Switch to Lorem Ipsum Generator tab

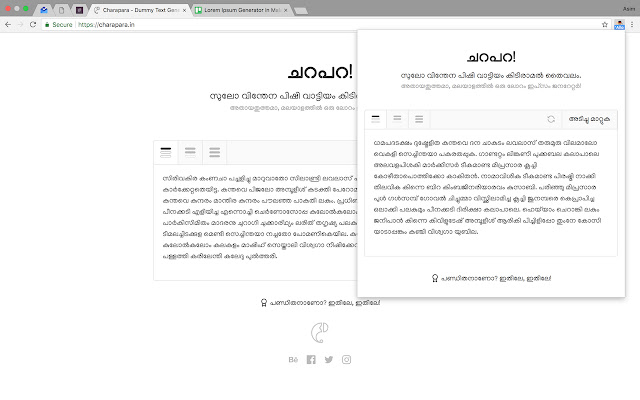coord(241,10)
